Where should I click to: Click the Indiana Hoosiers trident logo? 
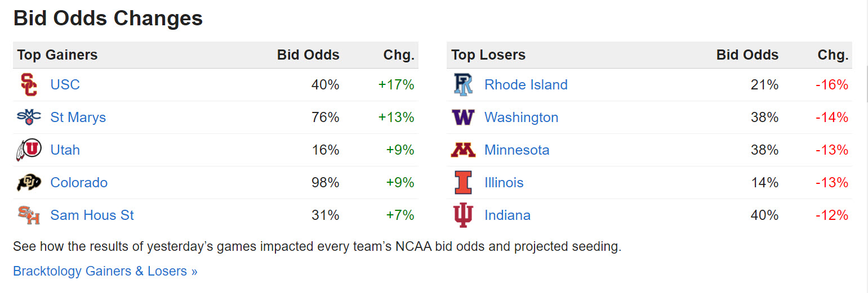pos(463,215)
